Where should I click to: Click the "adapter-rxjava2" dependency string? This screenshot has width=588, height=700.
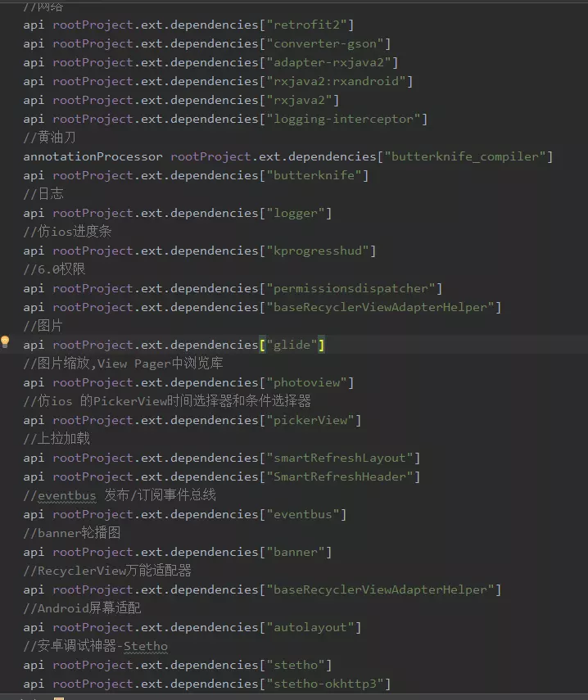click(x=328, y=62)
